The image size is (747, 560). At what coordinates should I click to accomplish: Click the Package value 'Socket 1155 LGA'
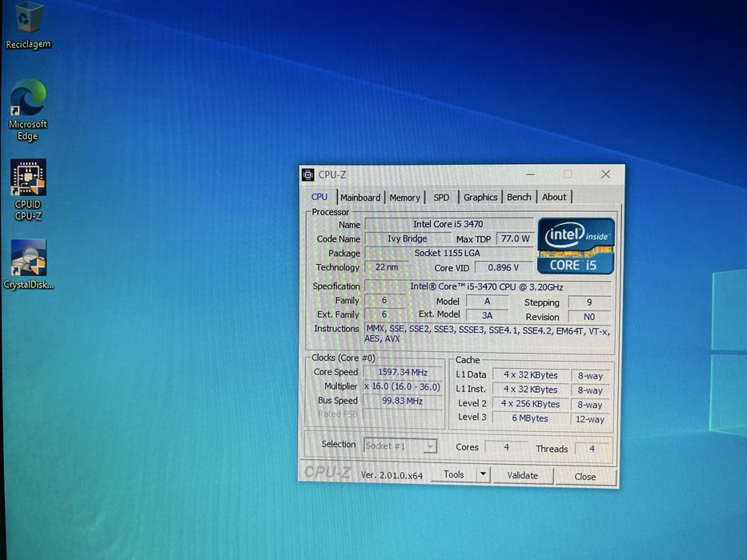click(x=448, y=253)
